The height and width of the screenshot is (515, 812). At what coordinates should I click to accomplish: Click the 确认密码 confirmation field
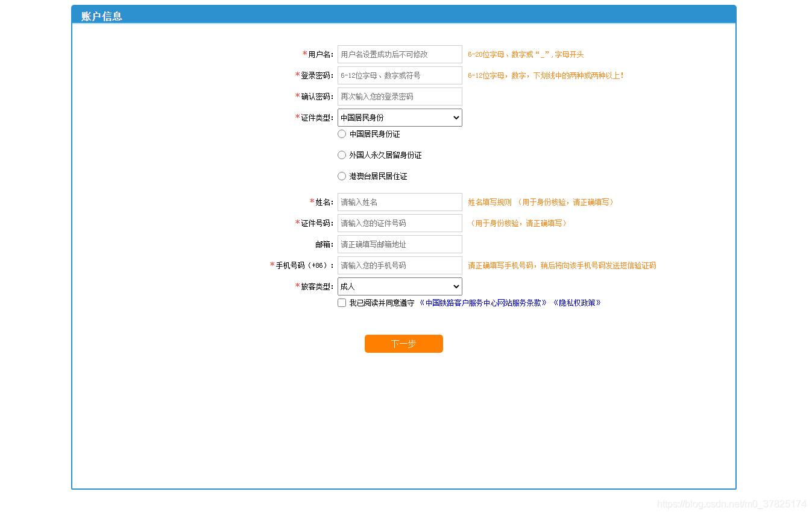click(399, 96)
